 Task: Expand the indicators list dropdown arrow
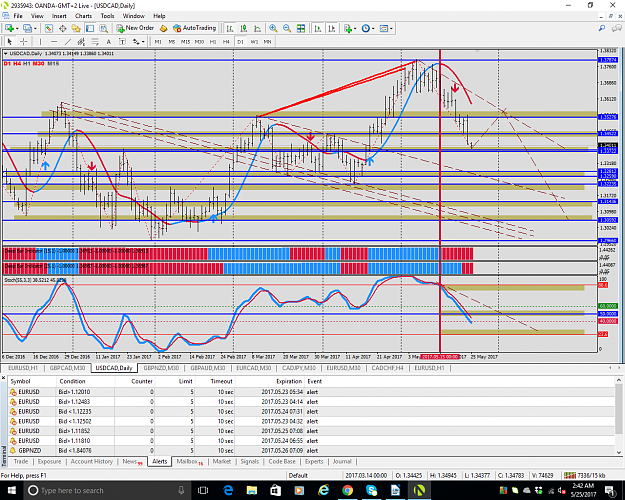pyautogui.click(x=354, y=29)
